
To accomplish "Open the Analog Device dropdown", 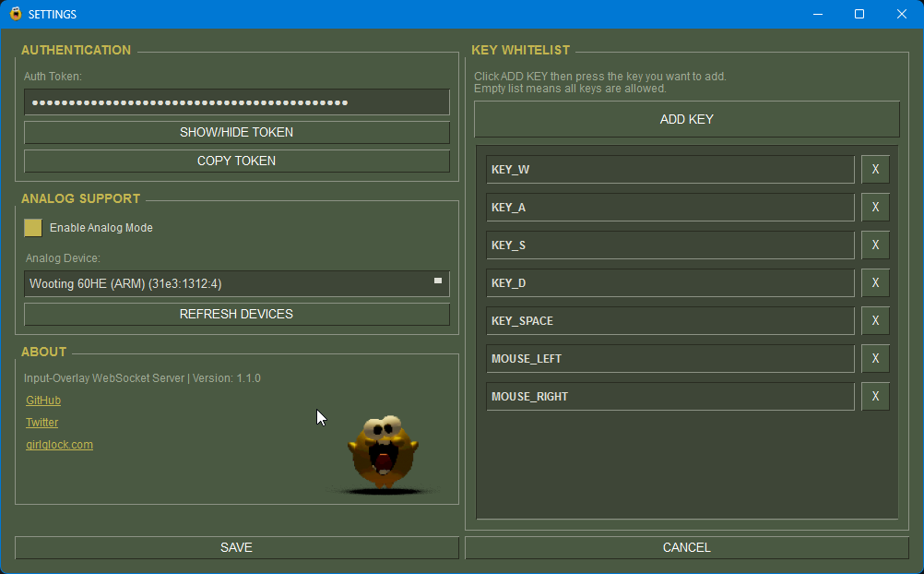I will click(x=236, y=284).
